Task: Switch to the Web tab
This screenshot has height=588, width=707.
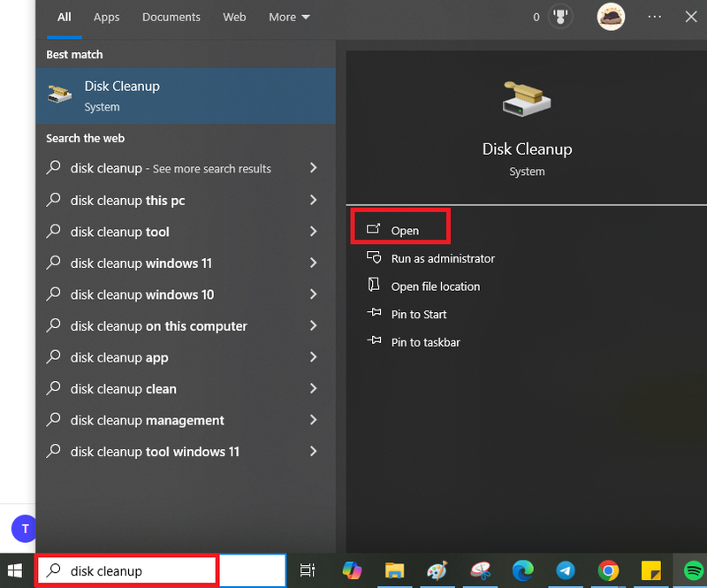Action: tap(234, 17)
